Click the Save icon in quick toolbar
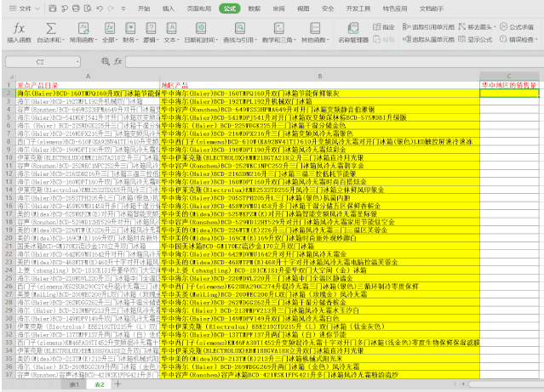 (53, 9)
